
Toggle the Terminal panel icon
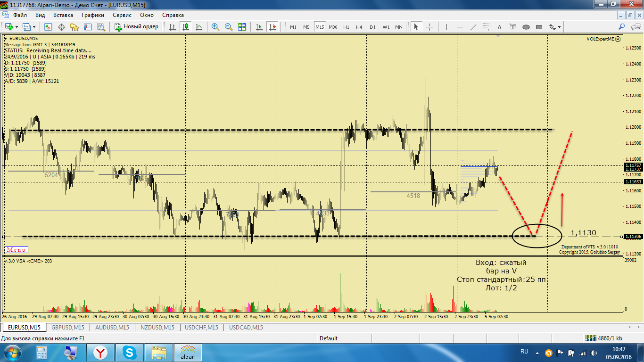click(88, 27)
